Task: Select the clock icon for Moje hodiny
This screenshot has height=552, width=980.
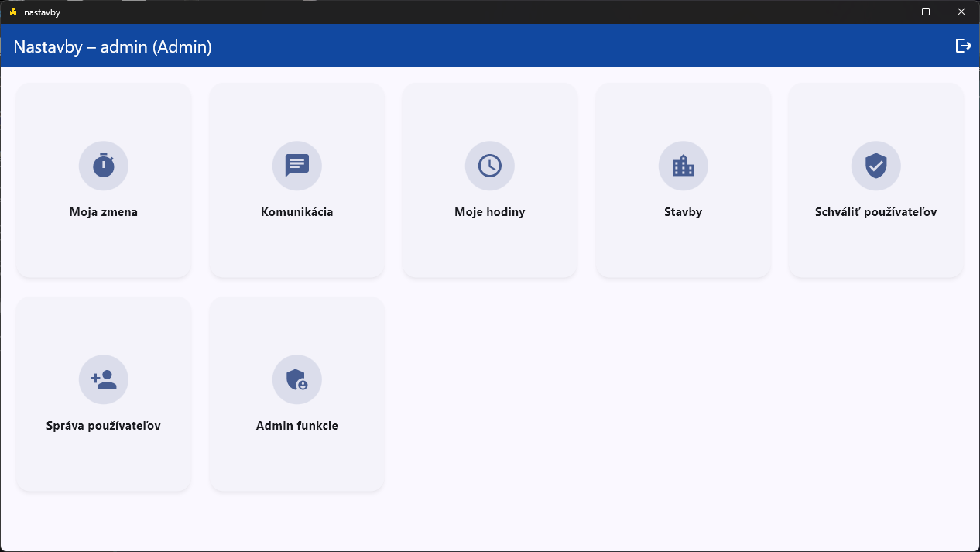Action: pos(489,166)
